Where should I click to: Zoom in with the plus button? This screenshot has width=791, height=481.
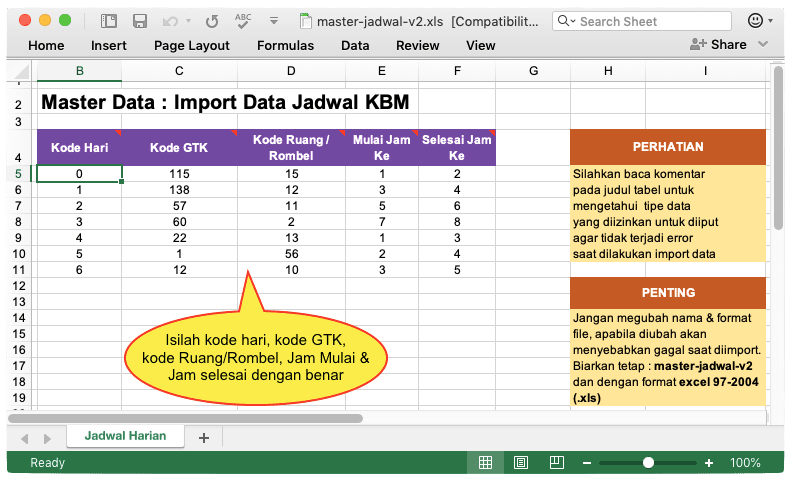point(709,463)
